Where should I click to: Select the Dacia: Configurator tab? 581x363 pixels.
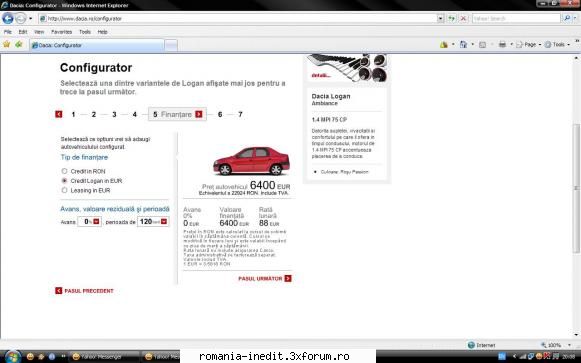96,45
